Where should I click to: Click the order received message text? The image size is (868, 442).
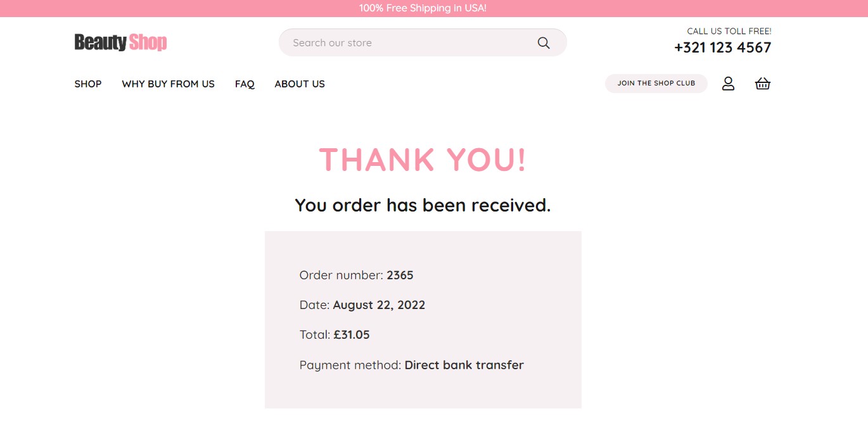(x=423, y=205)
